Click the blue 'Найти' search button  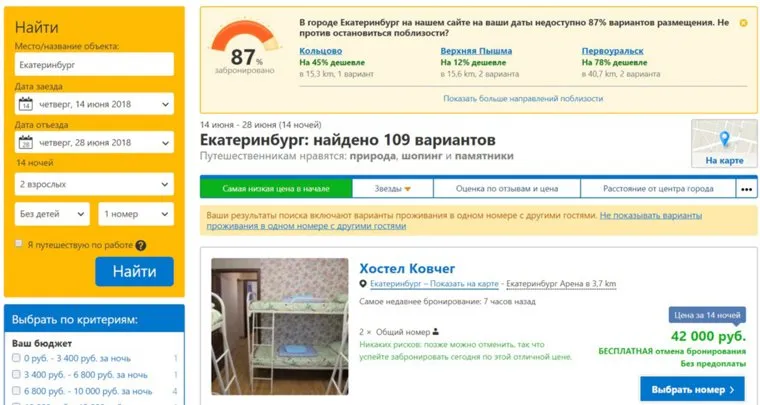point(134,271)
